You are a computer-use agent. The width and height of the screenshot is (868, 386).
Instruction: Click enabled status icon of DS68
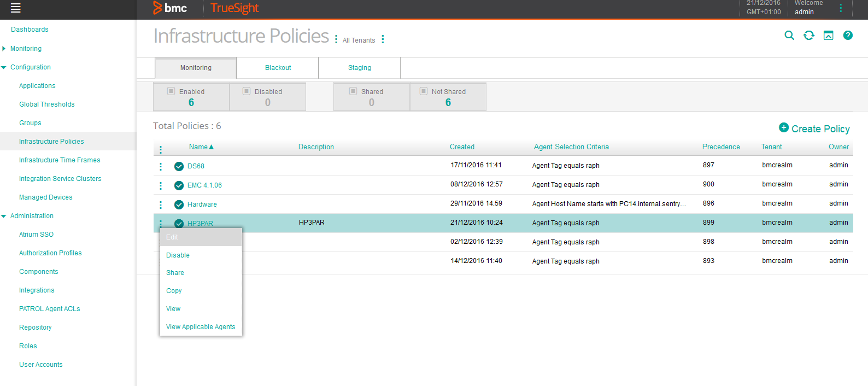[x=179, y=166]
